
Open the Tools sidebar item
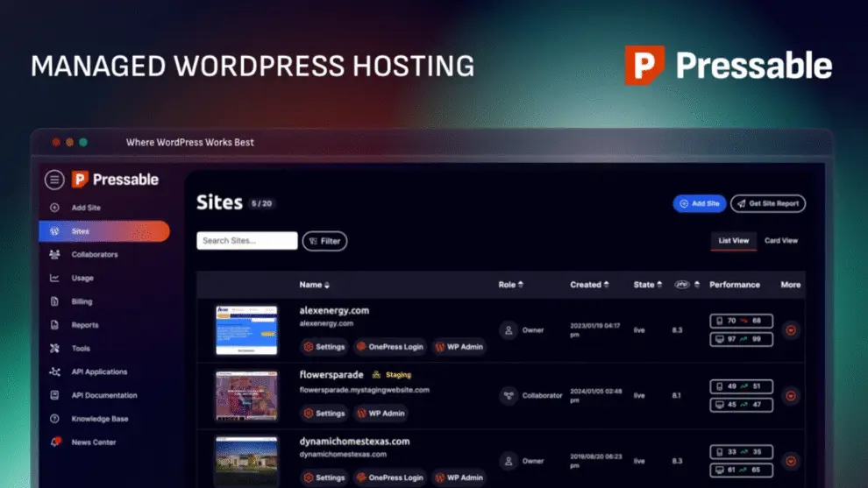point(81,349)
